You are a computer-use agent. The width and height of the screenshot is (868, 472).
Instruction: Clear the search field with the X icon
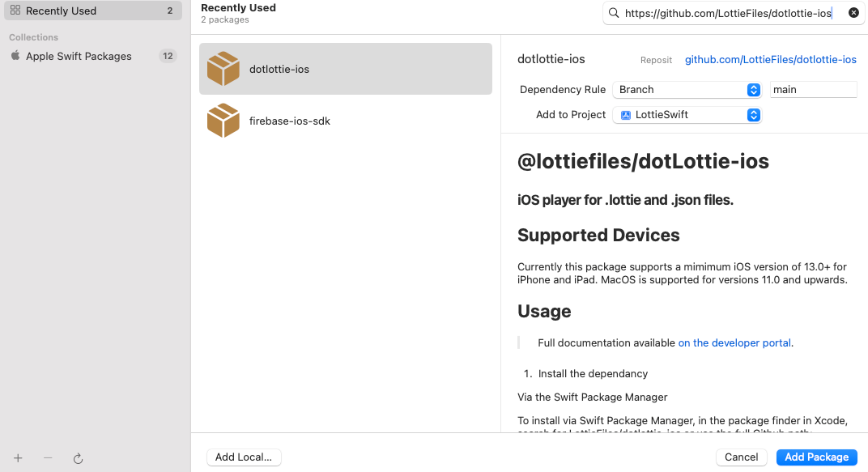pyautogui.click(x=853, y=13)
